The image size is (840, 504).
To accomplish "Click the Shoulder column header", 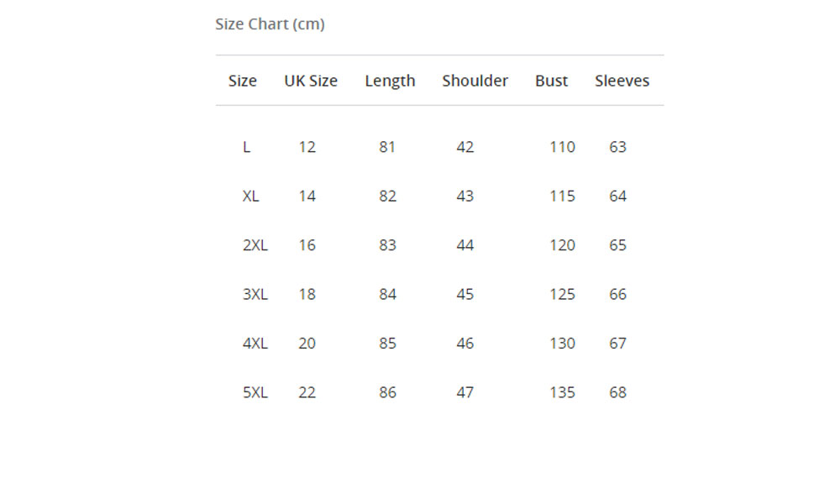I will coord(475,81).
